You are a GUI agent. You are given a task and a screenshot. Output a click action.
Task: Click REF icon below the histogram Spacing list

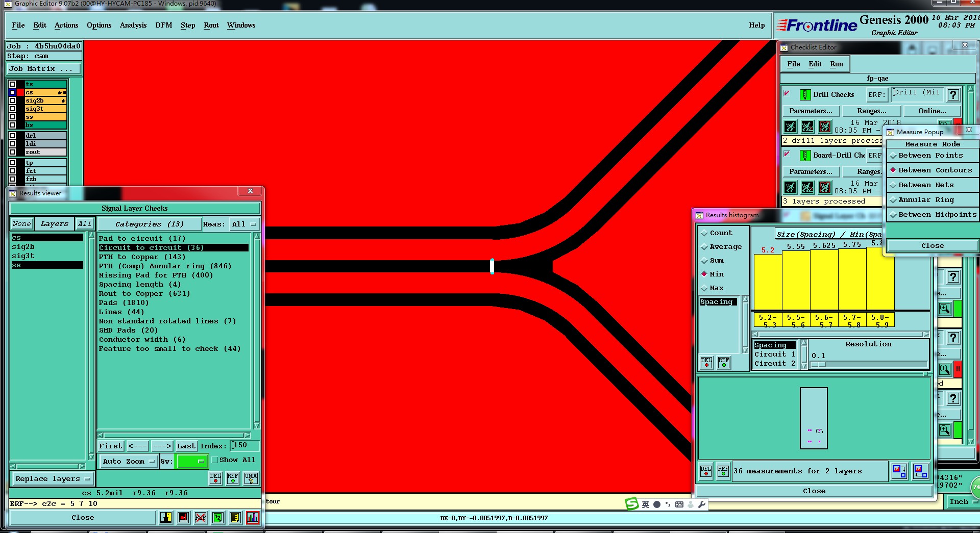pyautogui.click(x=724, y=363)
